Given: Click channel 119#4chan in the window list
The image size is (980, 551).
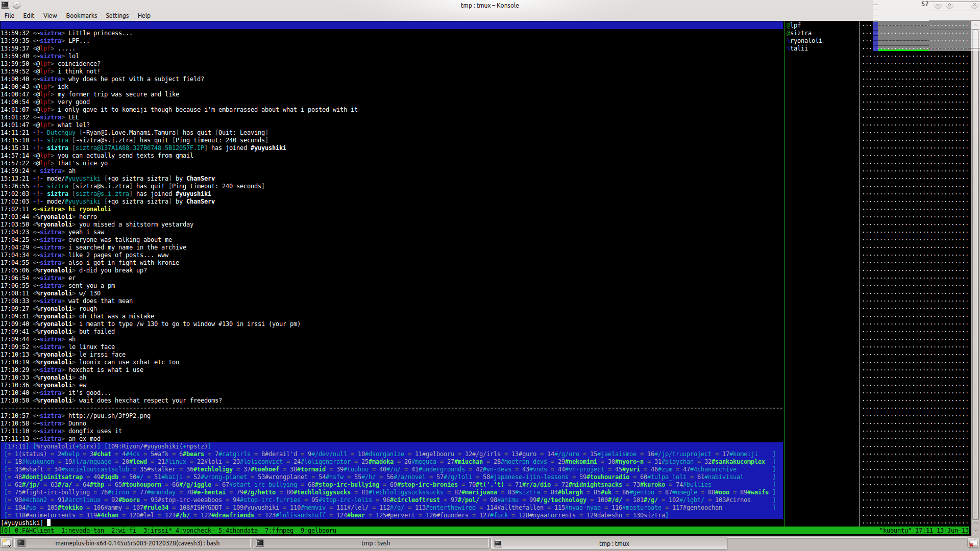Looking at the screenshot, I should pyautogui.click(x=103, y=515).
